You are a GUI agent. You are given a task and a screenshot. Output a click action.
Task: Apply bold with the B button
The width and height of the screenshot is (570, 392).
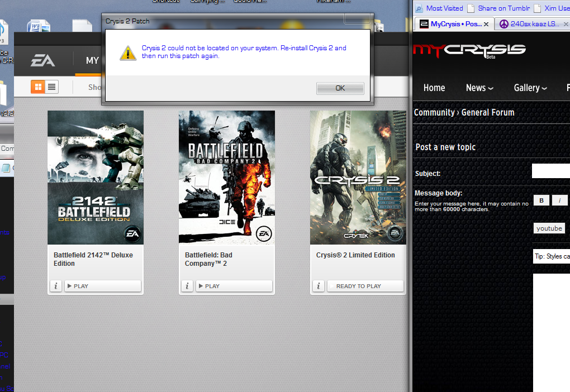point(541,200)
